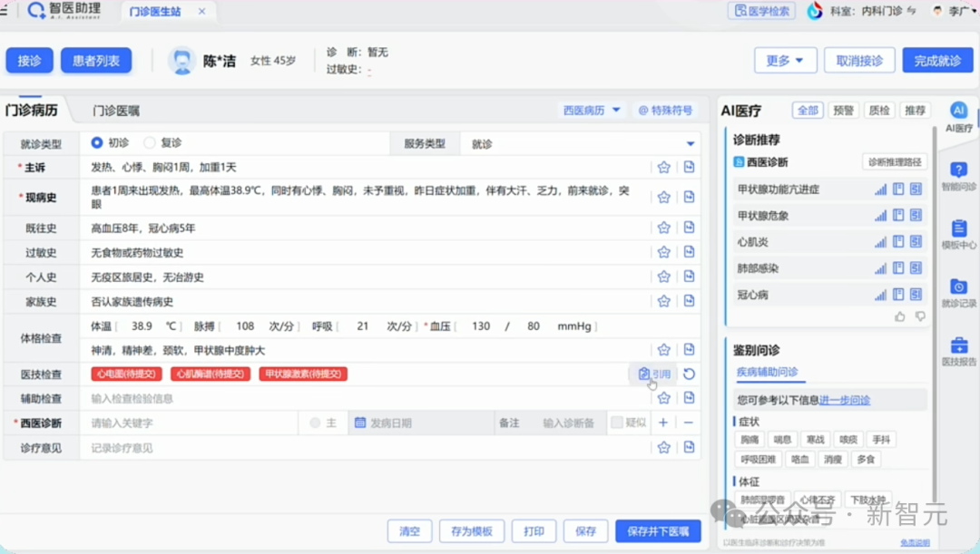
Task: Open 就诊记录 via its sidebar icon
Action: point(959,292)
